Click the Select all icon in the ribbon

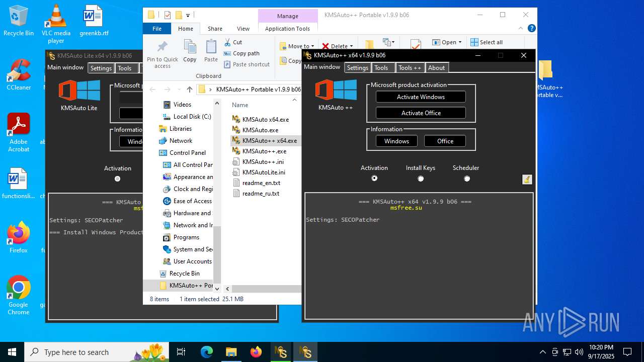pyautogui.click(x=474, y=42)
